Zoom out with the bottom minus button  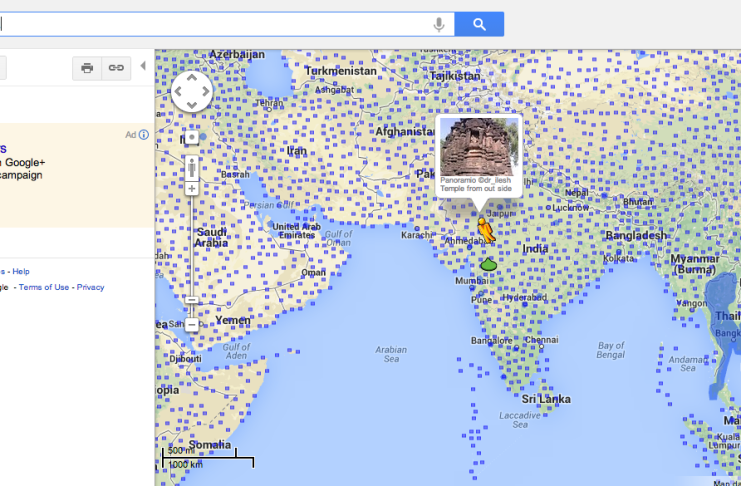pyautogui.click(x=192, y=324)
